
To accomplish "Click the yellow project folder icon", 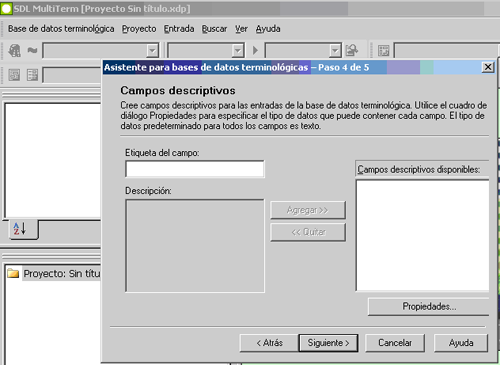I will (13, 273).
